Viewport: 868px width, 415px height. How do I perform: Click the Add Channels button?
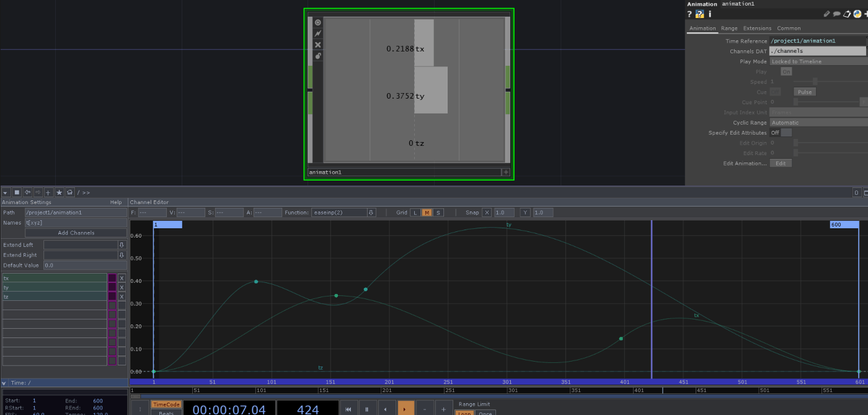[x=76, y=233]
